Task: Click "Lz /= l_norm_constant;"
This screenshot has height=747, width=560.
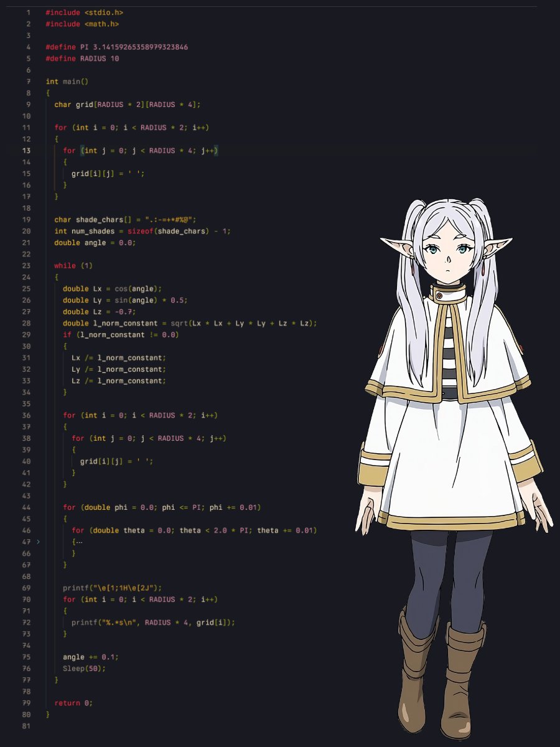Action: [119, 381]
